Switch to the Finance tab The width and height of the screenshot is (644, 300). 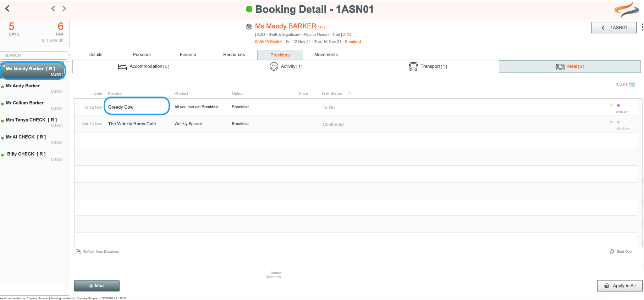(x=188, y=55)
